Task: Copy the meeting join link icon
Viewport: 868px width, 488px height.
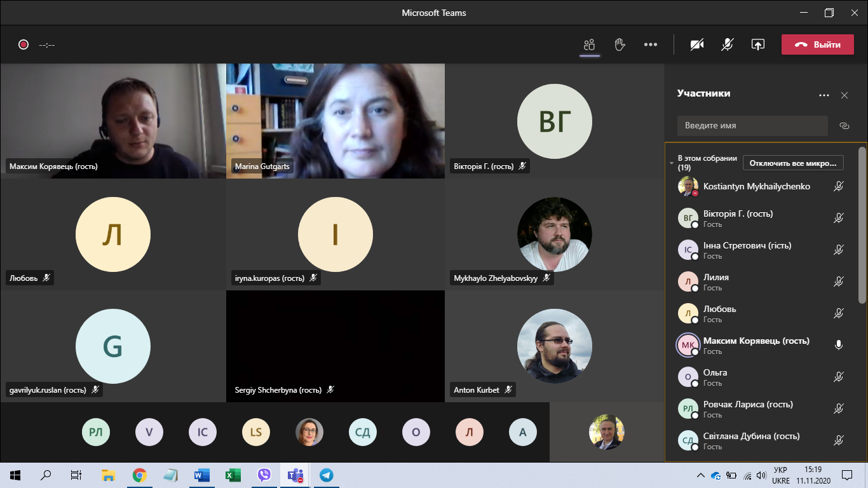Action: [844, 126]
